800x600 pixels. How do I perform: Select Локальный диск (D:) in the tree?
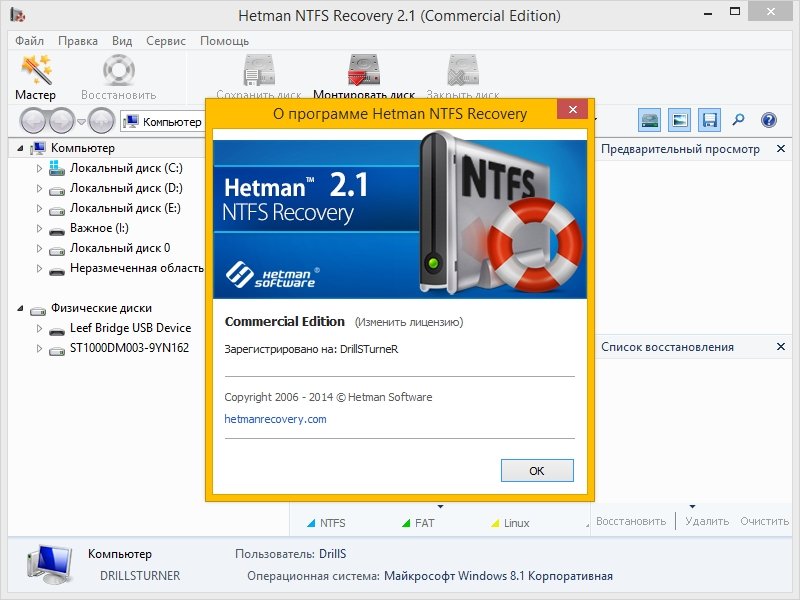click(x=126, y=188)
